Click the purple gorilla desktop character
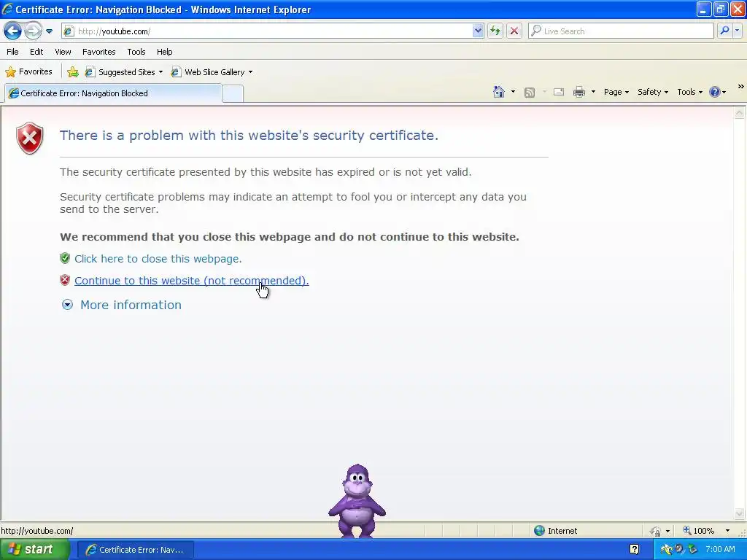 [x=357, y=501]
